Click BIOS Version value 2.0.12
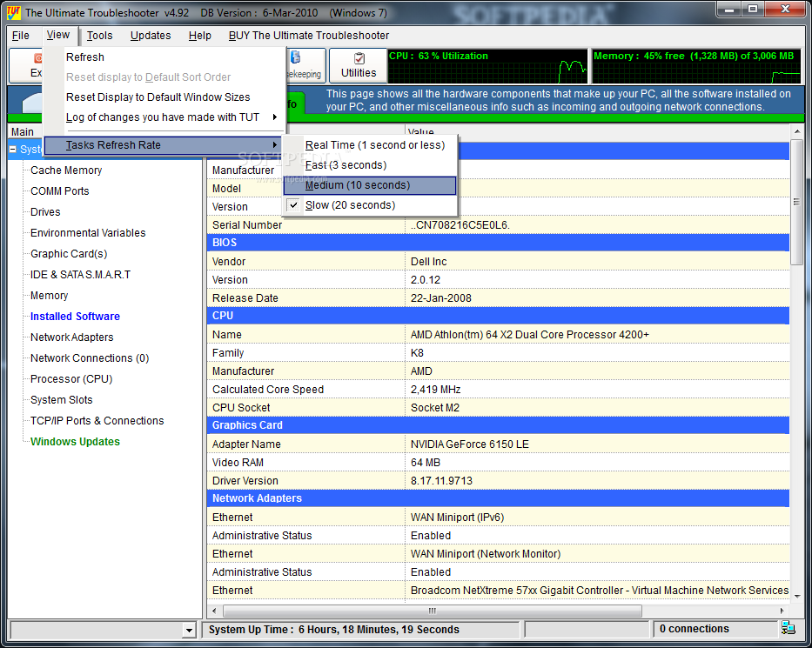Viewport: 812px width, 648px height. [426, 280]
